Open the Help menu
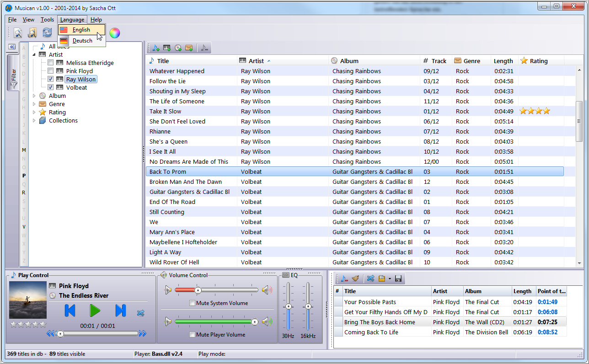The image size is (589, 364). (96, 20)
